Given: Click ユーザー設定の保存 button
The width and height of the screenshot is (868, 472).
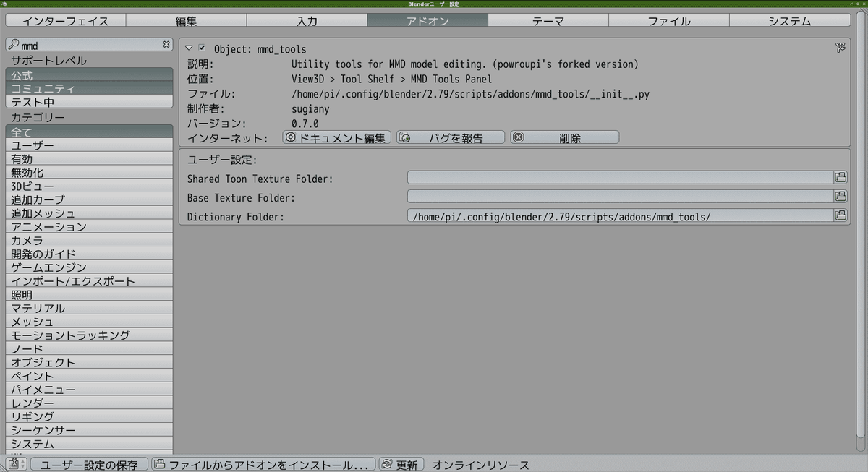Looking at the screenshot, I should 89,464.
